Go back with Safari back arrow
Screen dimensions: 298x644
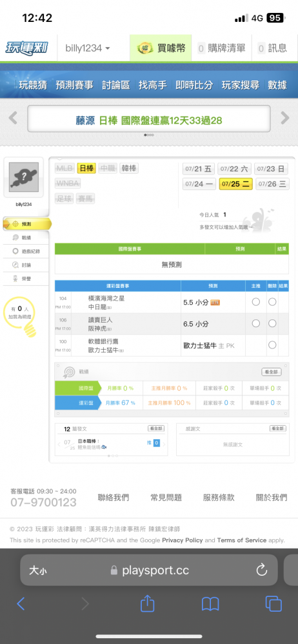[21, 603]
